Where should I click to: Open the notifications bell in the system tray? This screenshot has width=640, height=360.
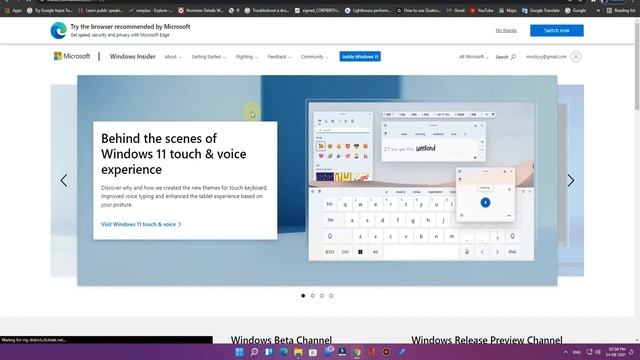[x=631, y=352]
